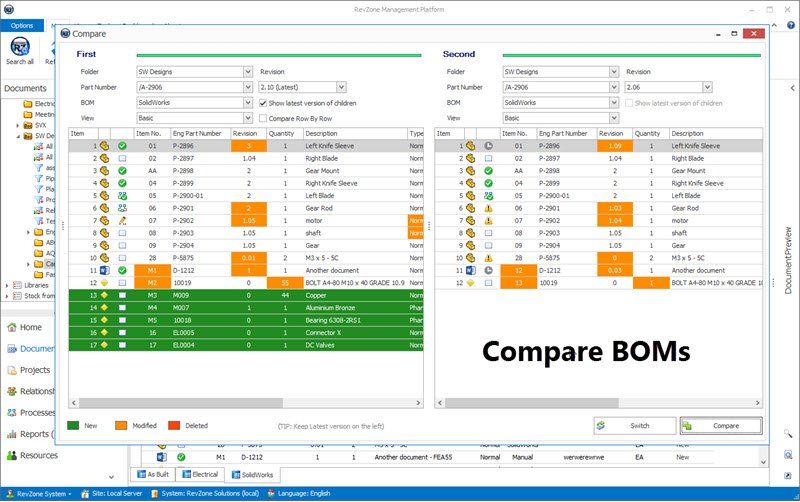
Task: Click the Word icon in the D-1212 background row
Action: 162,457
